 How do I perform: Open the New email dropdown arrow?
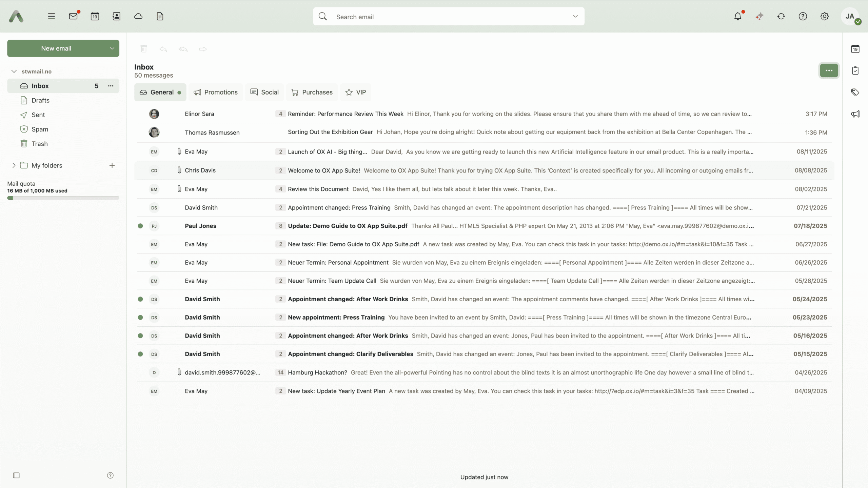112,48
